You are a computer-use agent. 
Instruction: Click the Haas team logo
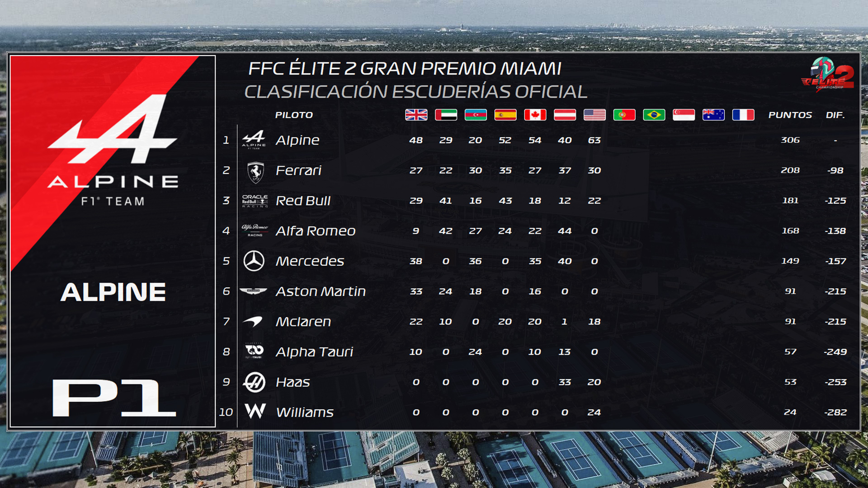pos(254,382)
